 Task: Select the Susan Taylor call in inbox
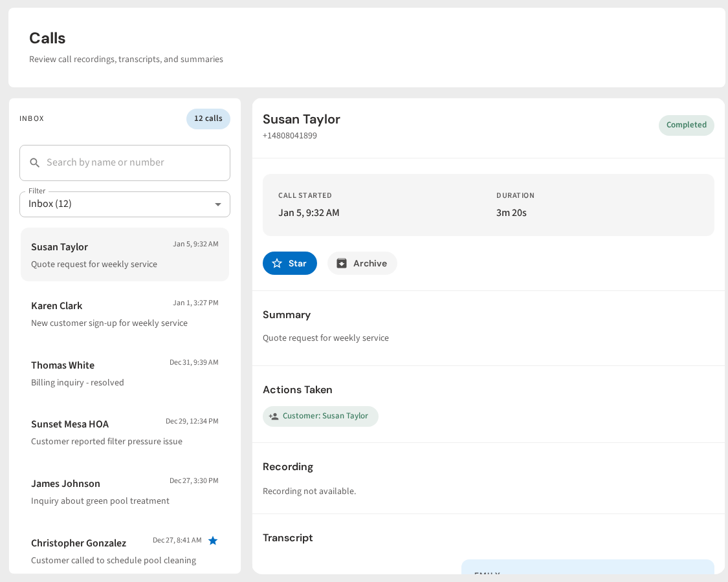tap(125, 254)
